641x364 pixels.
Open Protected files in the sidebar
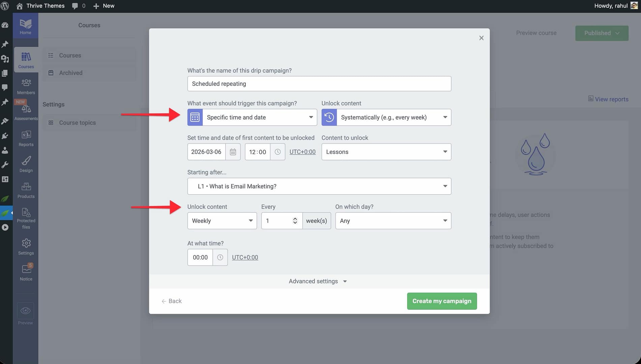(x=26, y=218)
